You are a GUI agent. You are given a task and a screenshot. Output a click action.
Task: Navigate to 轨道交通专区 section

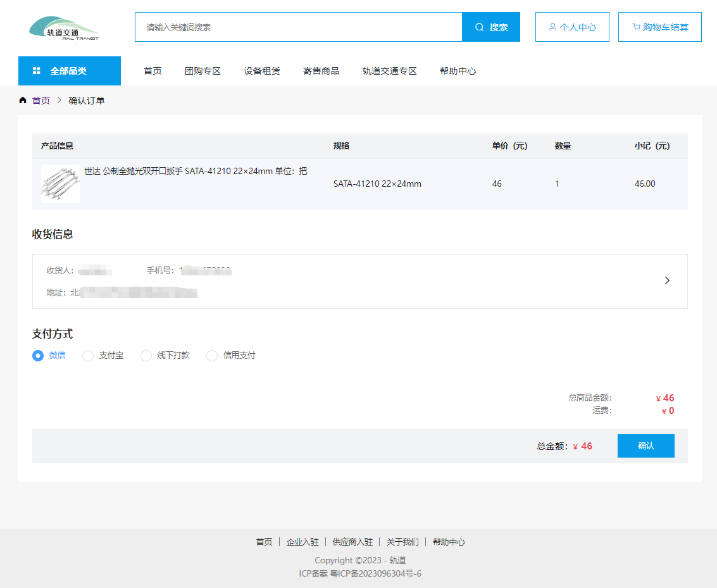pyautogui.click(x=389, y=71)
